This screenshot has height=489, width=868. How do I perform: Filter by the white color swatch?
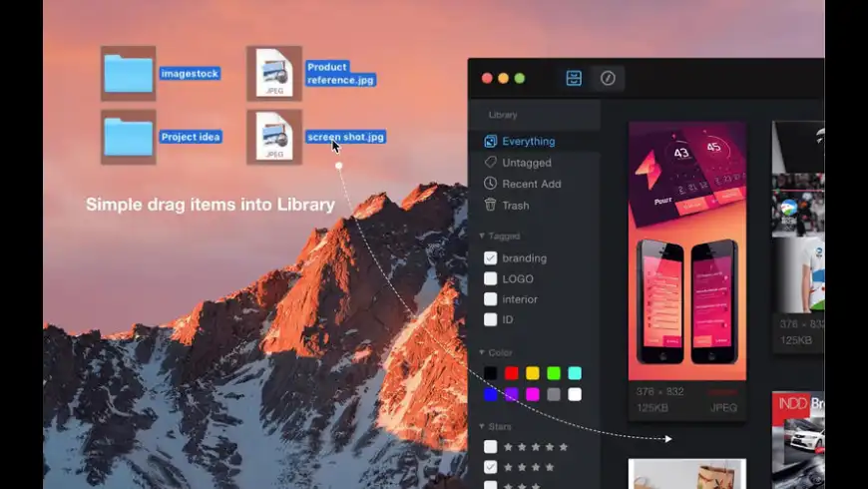575,394
